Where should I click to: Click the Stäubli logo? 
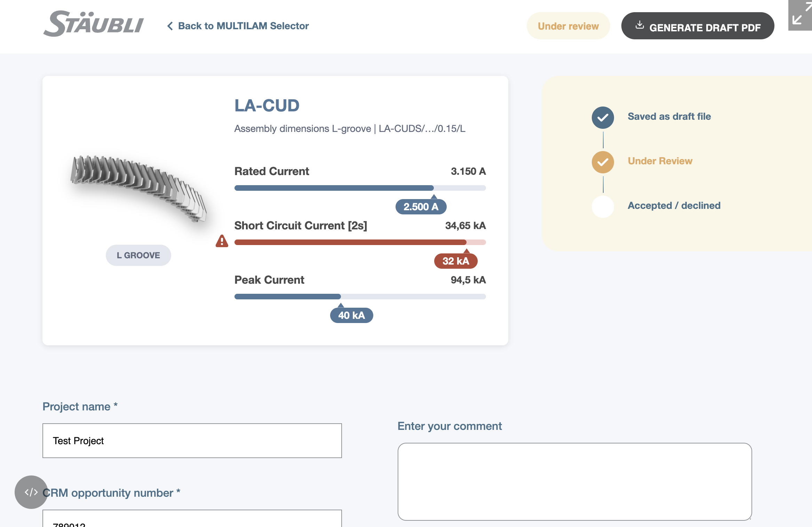pyautogui.click(x=93, y=24)
